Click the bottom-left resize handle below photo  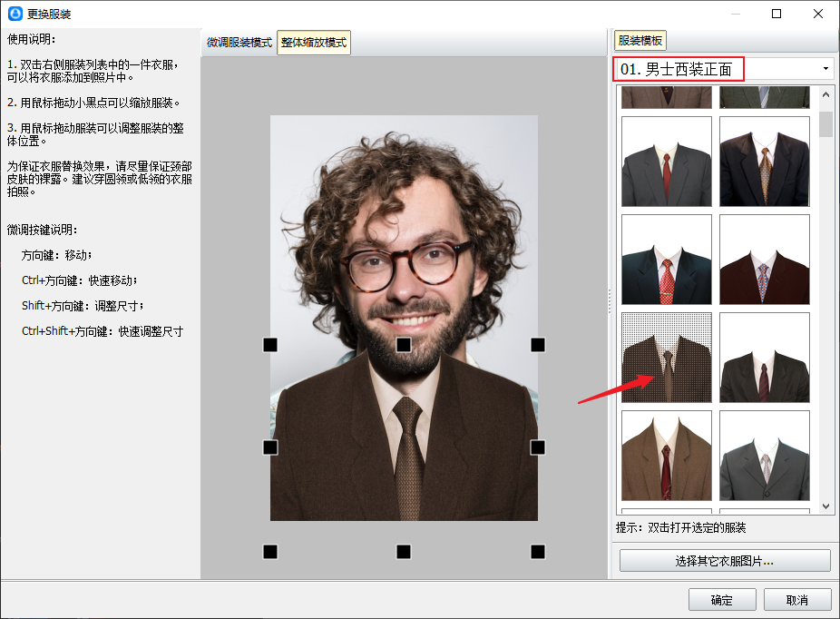click(x=270, y=552)
